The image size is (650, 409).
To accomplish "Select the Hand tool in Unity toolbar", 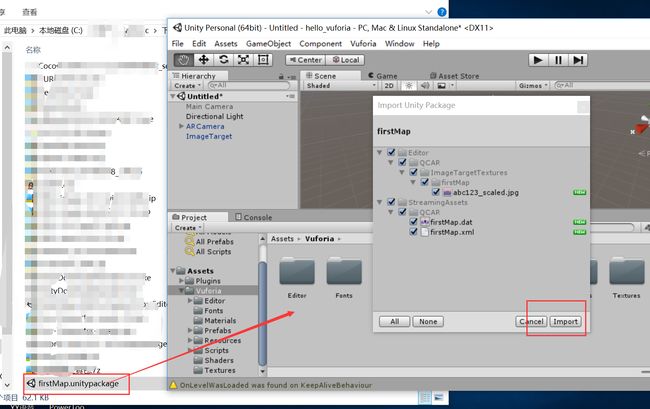I will 184,60.
